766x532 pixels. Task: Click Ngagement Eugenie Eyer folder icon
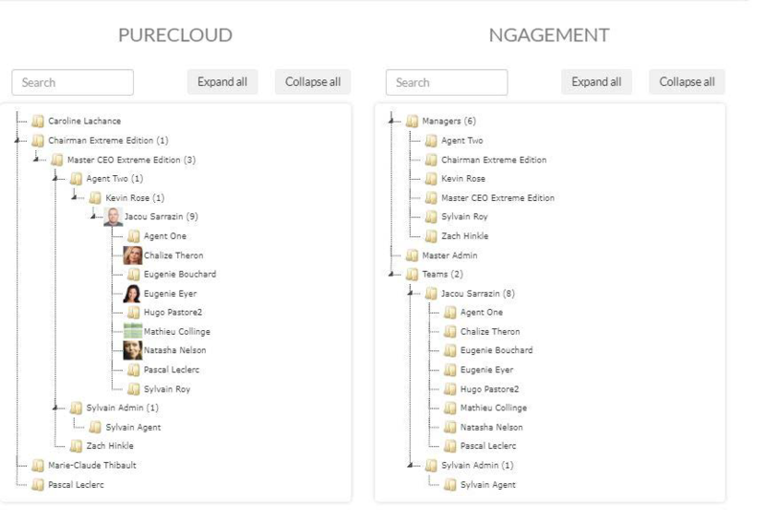coord(450,370)
